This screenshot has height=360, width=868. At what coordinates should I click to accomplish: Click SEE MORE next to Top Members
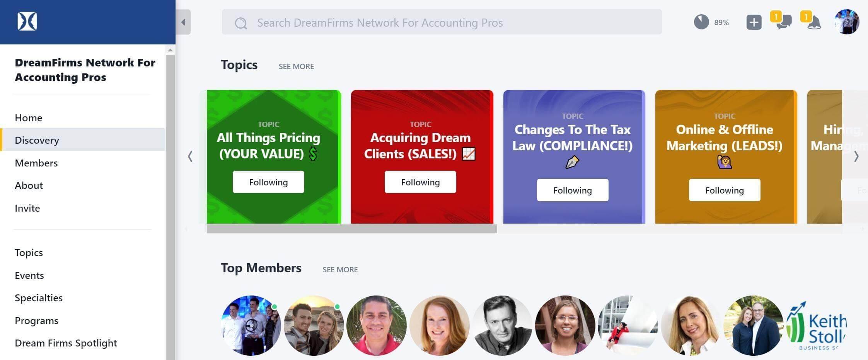(340, 270)
